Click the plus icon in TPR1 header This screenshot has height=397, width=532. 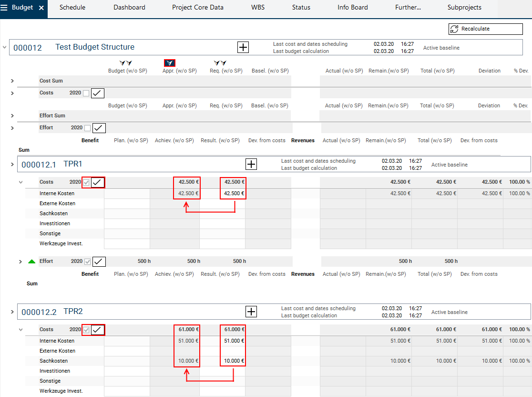pyautogui.click(x=251, y=164)
